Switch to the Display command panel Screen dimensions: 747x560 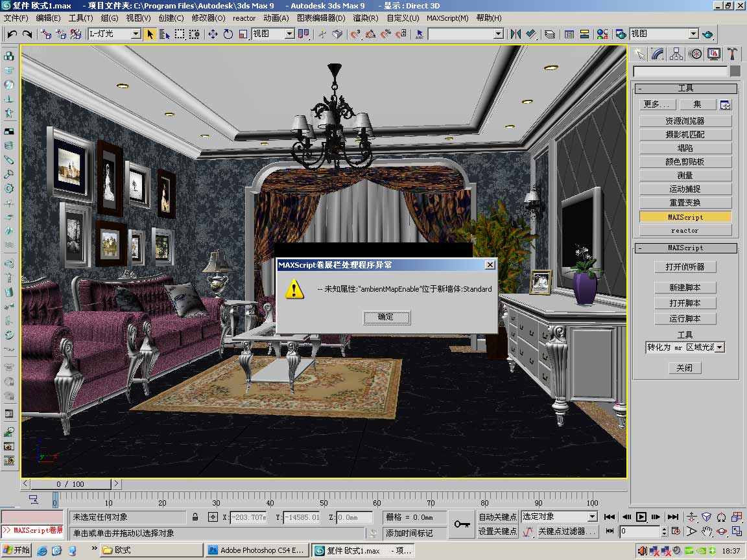[x=714, y=54]
